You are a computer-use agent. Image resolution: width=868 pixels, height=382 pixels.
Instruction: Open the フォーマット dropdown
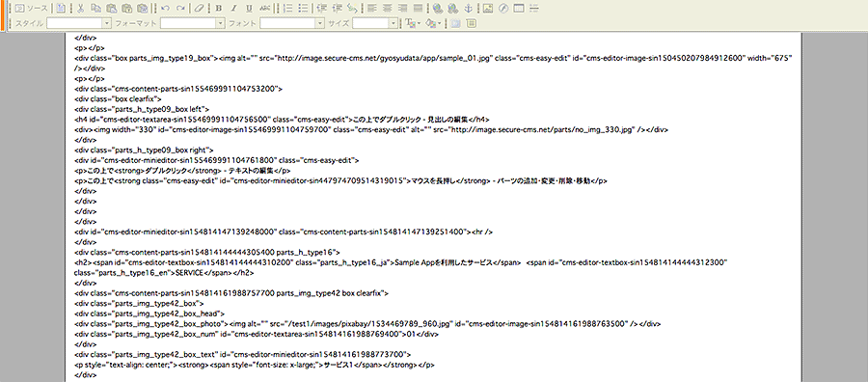pos(193,23)
